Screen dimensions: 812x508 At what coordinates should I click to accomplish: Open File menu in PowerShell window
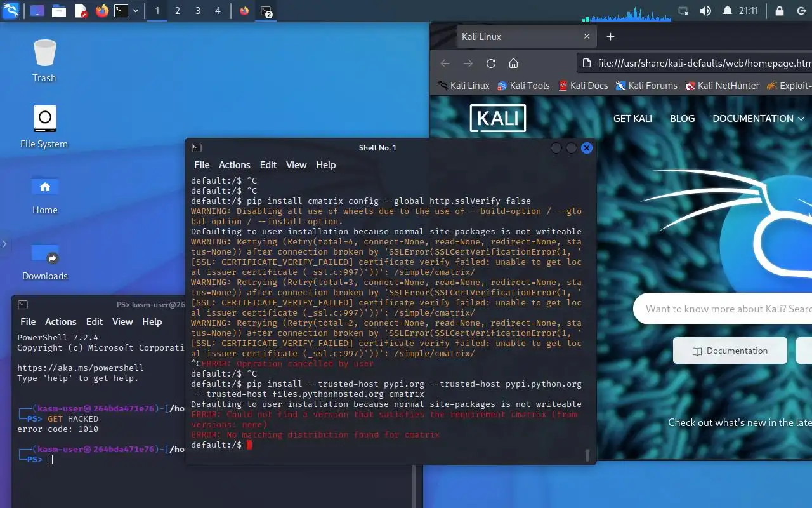point(28,322)
